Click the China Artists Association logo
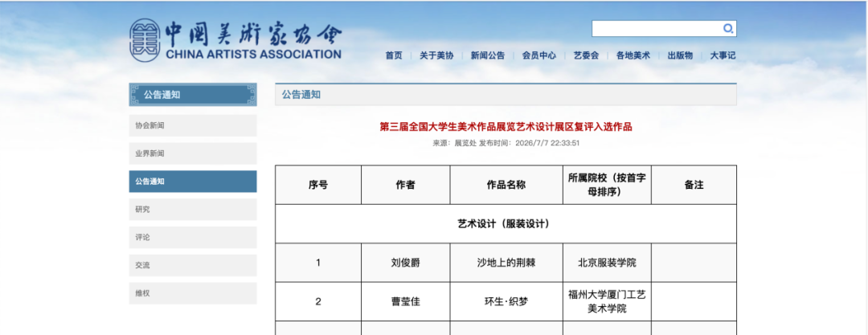This screenshot has height=335, width=868. click(235, 40)
